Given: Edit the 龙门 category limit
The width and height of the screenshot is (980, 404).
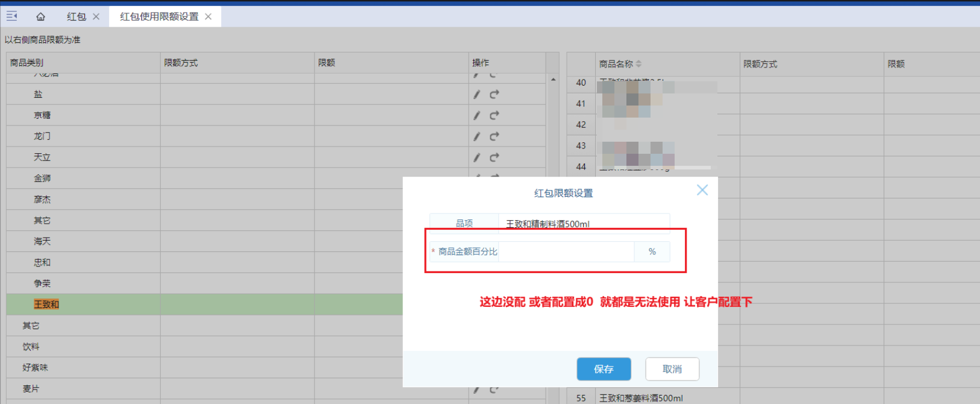Looking at the screenshot, I should pos(476,136).
